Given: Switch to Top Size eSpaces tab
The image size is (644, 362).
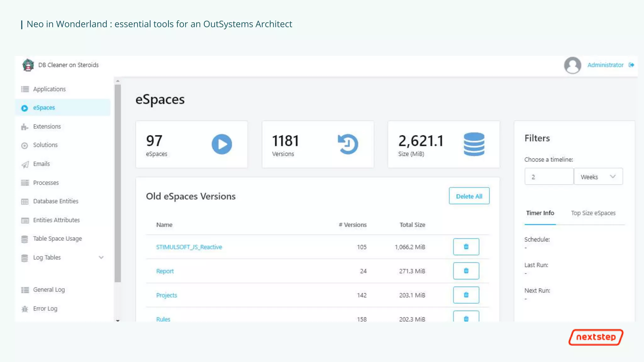Looking at the screenshot, I should (593, 213).
